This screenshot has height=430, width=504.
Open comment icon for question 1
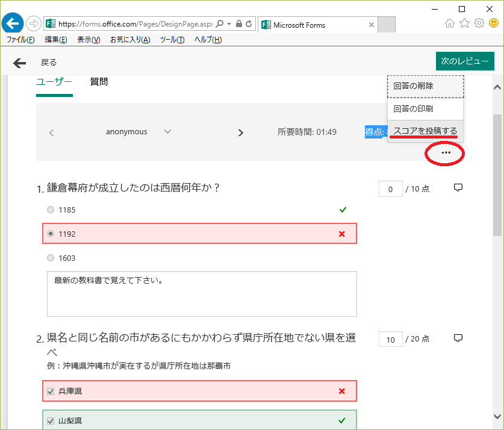click(x=458, y=188)
